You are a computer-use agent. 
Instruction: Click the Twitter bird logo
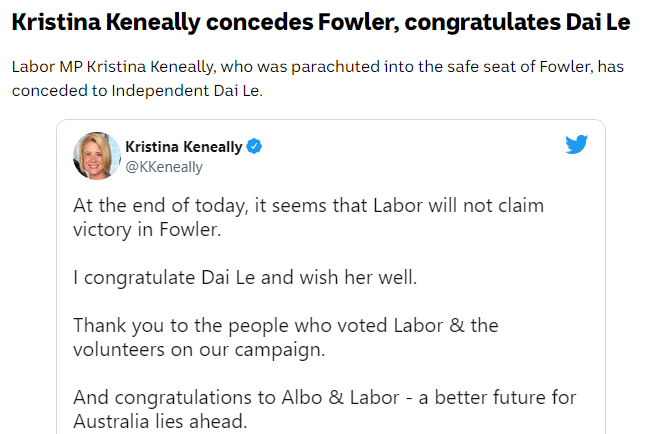point(576,144)
